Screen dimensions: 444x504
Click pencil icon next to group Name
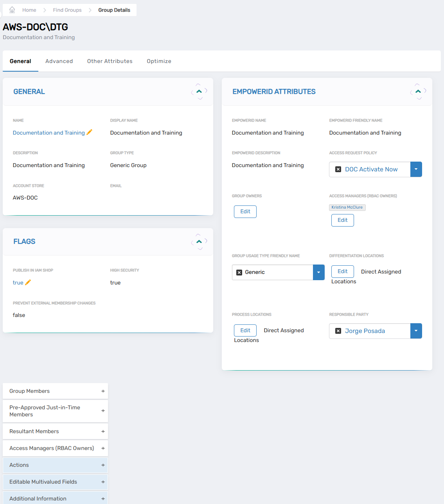pyautogui.click(x=90, y=132)
